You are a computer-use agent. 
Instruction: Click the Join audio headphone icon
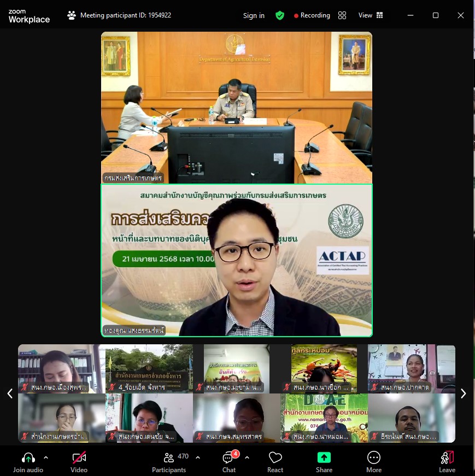[x=28, y=457]
